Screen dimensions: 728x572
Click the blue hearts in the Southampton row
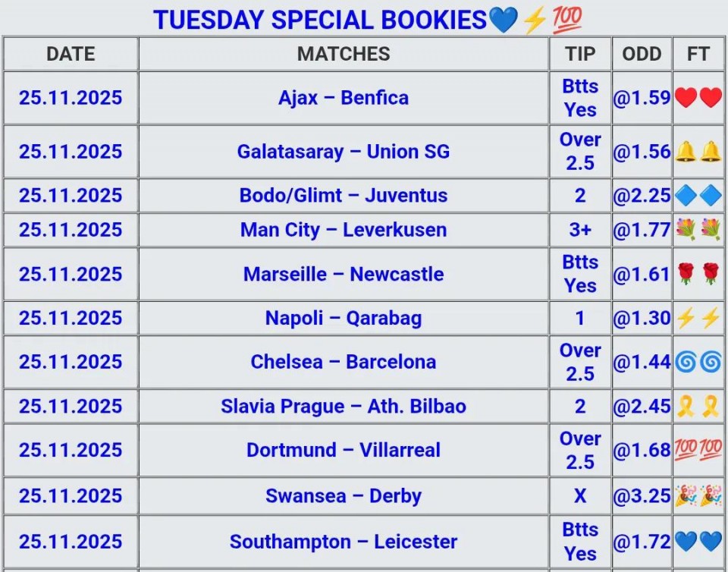(698, 542)
